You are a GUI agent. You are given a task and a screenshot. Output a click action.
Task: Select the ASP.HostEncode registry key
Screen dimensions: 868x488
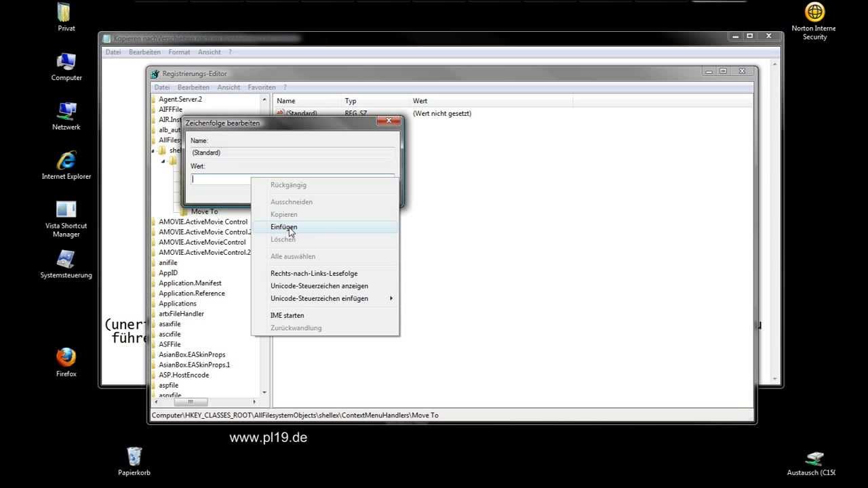pyautogui.click(x=184, y=374)
